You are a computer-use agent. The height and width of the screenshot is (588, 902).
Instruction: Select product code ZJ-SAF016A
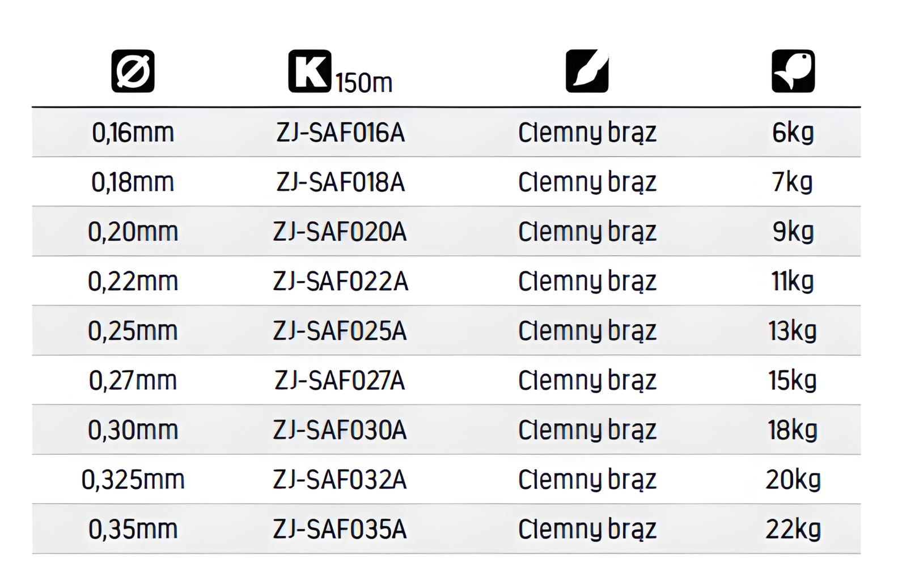pos(340,133)
